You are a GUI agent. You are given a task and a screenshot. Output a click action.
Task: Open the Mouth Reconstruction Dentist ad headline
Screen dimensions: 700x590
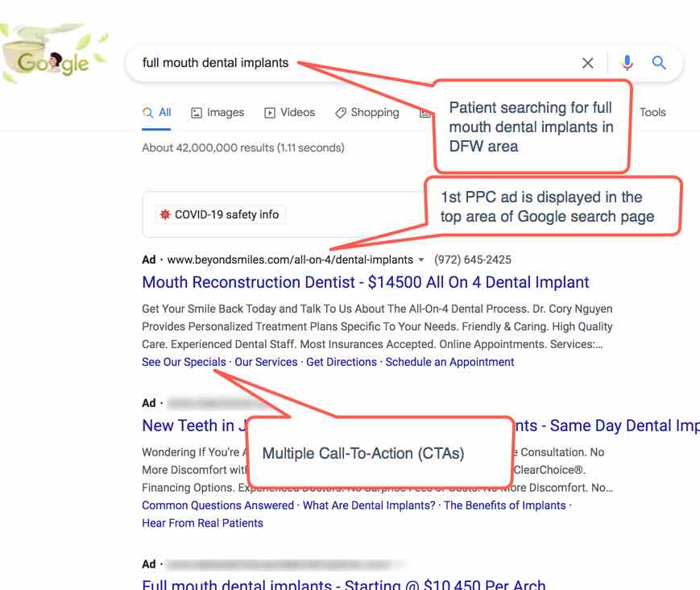tap(366, 282)
